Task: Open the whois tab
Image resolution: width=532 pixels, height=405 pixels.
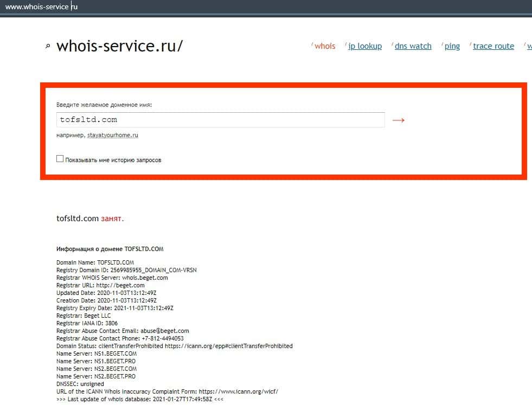Action: pos(325,46)
